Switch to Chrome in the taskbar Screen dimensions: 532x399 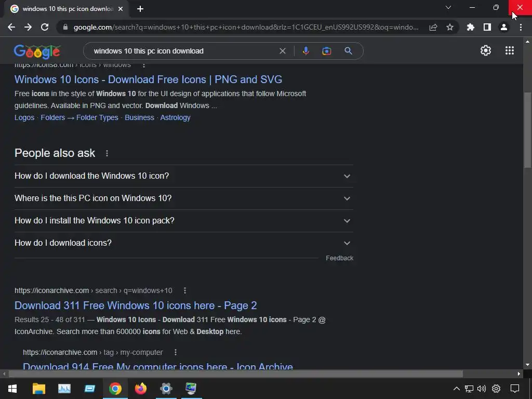pos(115,389)
